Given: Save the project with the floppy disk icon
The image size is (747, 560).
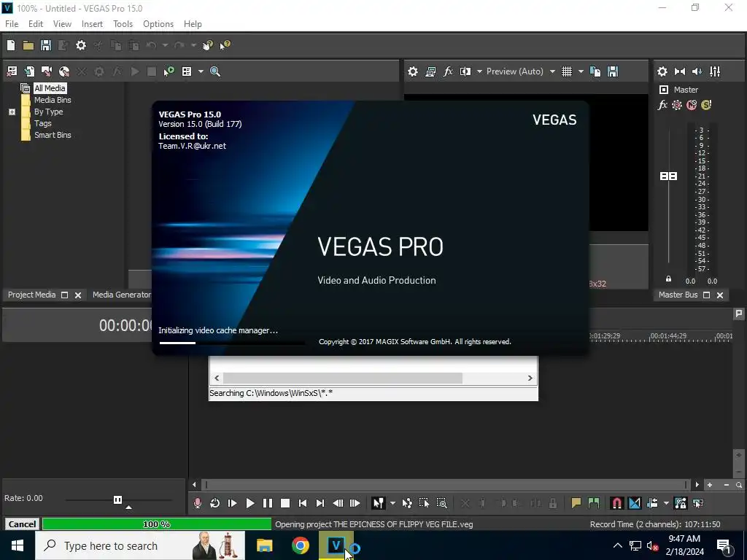Looking at the screenshot, I should 46,45.
